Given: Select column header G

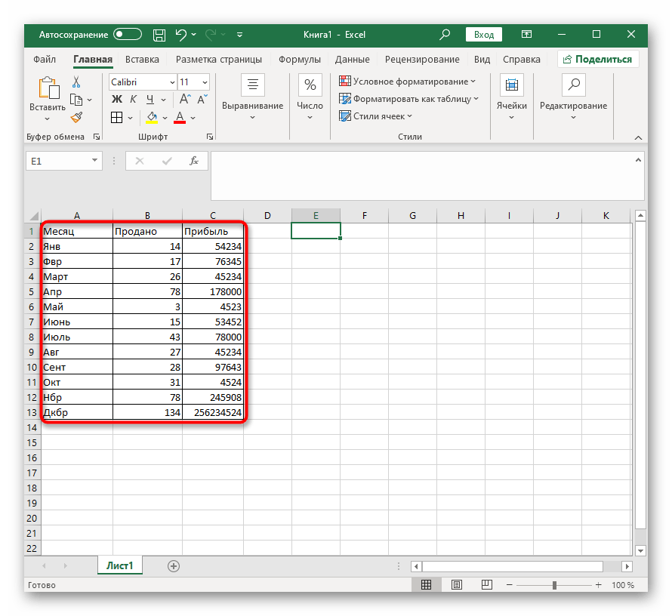Looking at the screenshot, I should 413,215.
